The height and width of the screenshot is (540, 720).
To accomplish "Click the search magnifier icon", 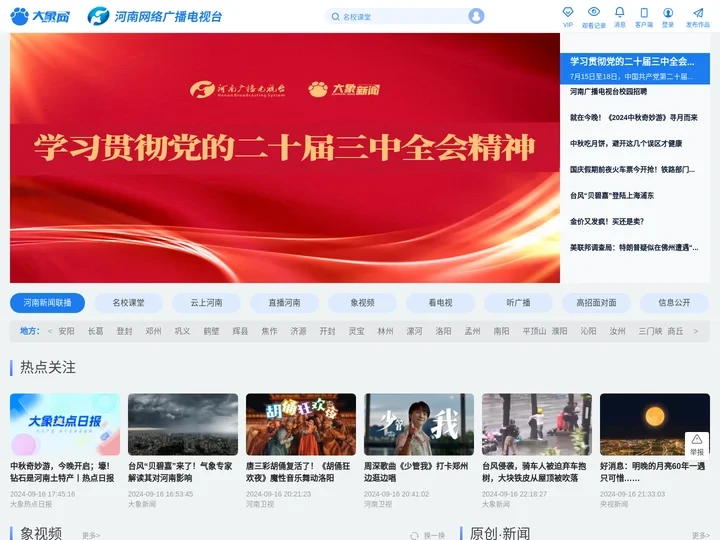I will (335, 17).
